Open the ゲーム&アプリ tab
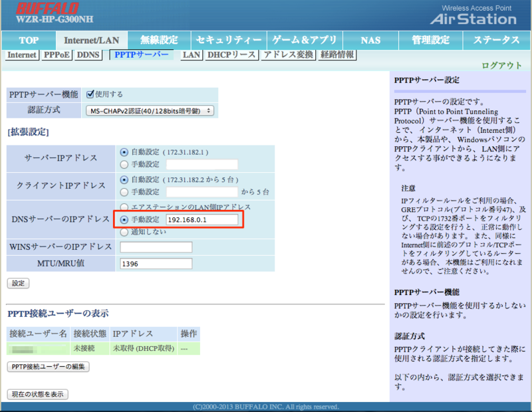Screen dimensions: 532x412 pyautogui.click(x=305, y=41)
